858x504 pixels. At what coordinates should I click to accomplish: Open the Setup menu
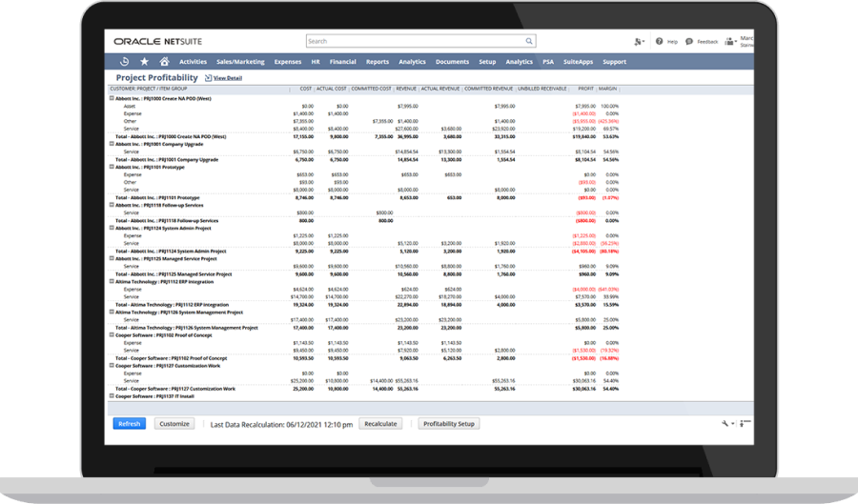487,62
